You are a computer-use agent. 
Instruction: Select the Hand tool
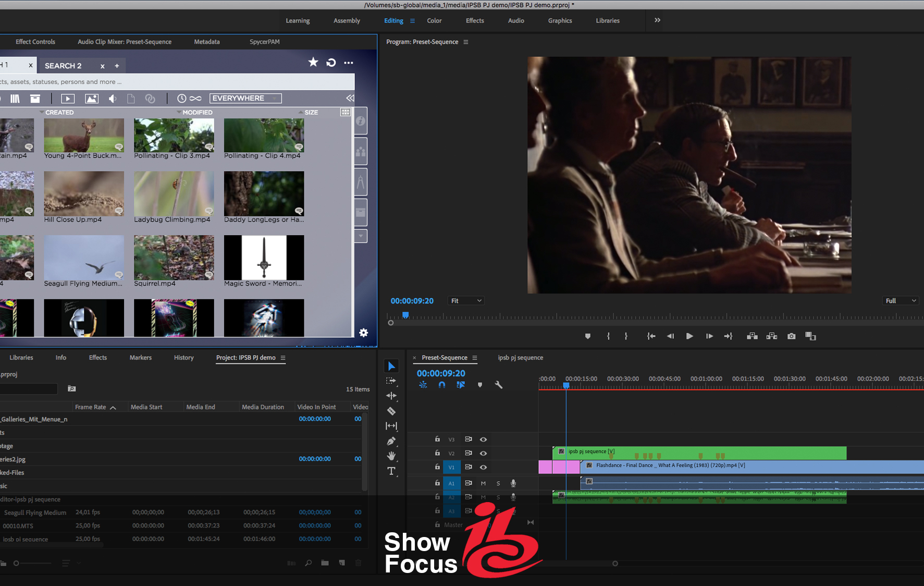[391, 456]
